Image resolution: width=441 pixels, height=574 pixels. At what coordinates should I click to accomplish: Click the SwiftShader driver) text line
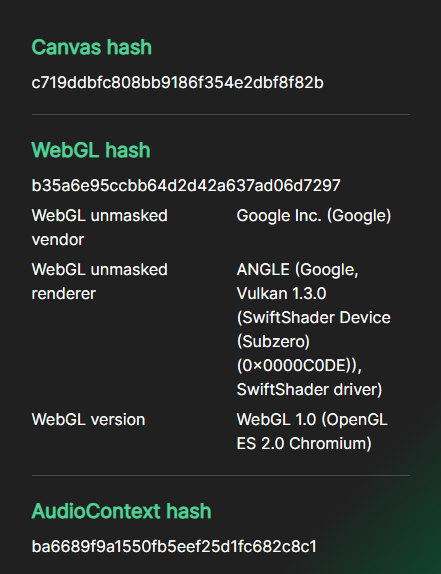pyautogui.click(x=309, y=389)
